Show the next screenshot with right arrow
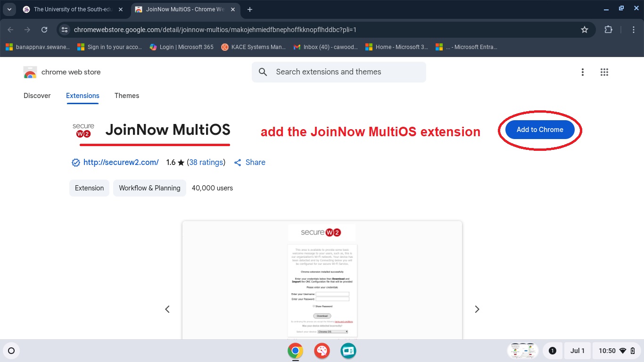Image resolution: width=644 pixels, height=362 pixels. [477, 309]
